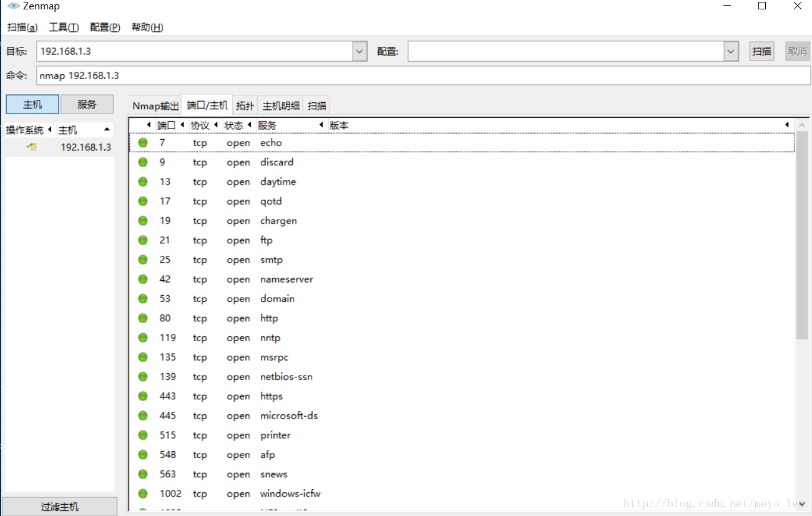Click the port list vertical scrollbar thumb
Screen dimensions: 812x516
pyautogui.click(x=802, y=236)
